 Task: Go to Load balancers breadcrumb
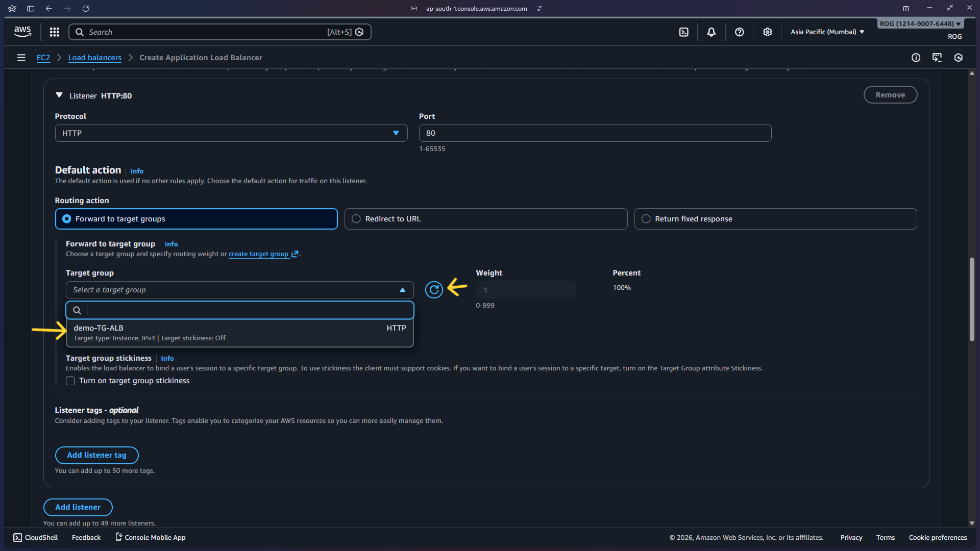tap(95, 58)
